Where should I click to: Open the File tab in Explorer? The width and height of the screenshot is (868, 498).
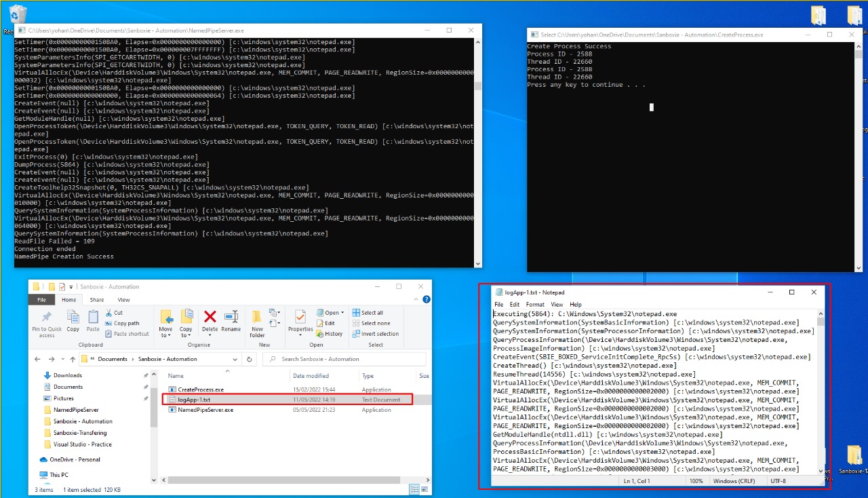coord(41,300)
